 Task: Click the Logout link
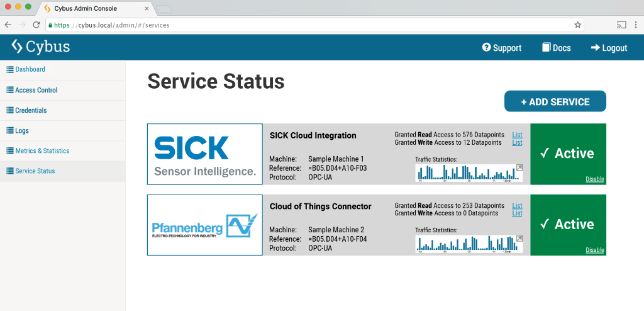click(609, 48)
